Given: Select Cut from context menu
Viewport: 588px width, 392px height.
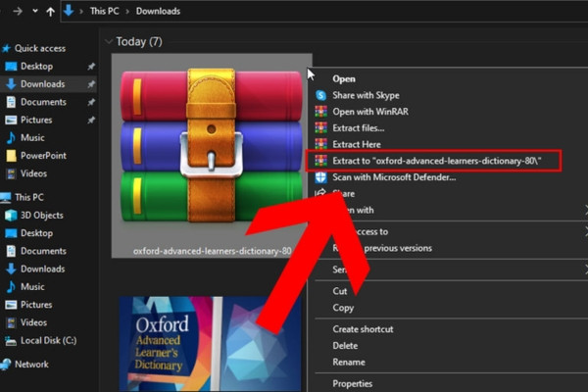Looking at the screenshot, I should [340, 291].
